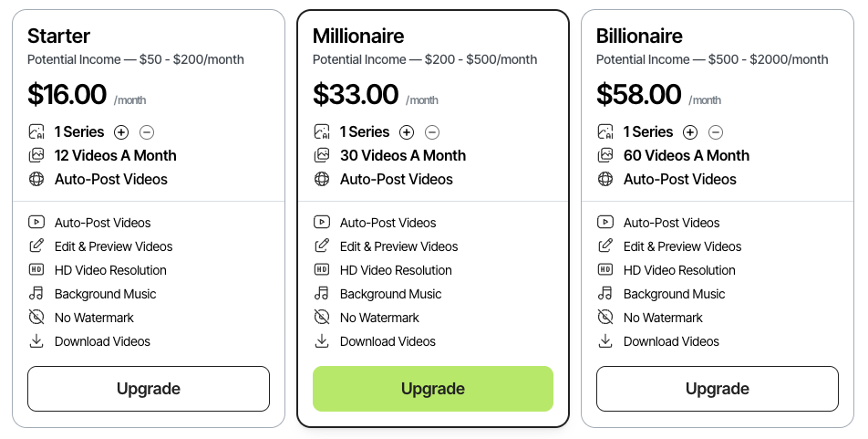Add a series to Billionaire plan
The image size is (868, 439).
pyautogui.click(x=690, y=132)
